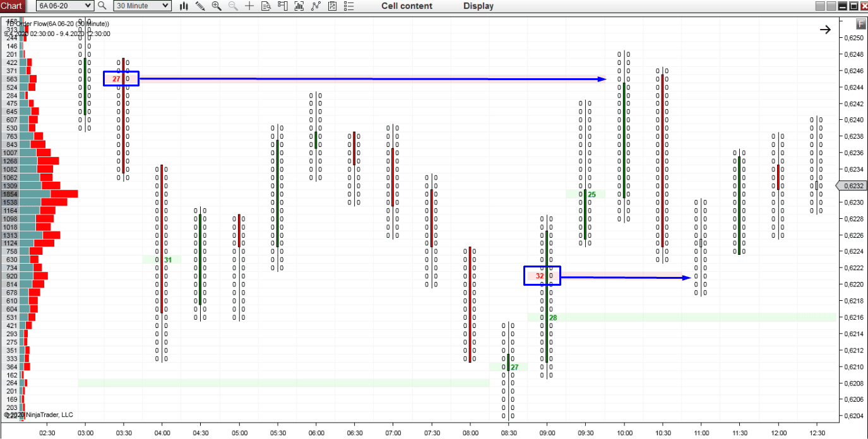The image size is (868, 439).
Task: Open the chart properties list icon
Action: click(x=348, y=6)
